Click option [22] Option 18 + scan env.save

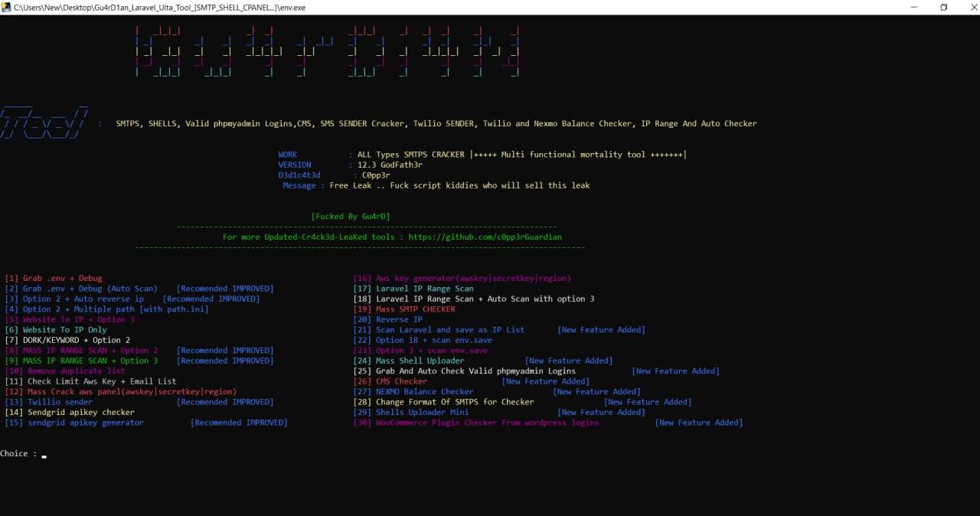pyautogui.click(x=423, y=340)
